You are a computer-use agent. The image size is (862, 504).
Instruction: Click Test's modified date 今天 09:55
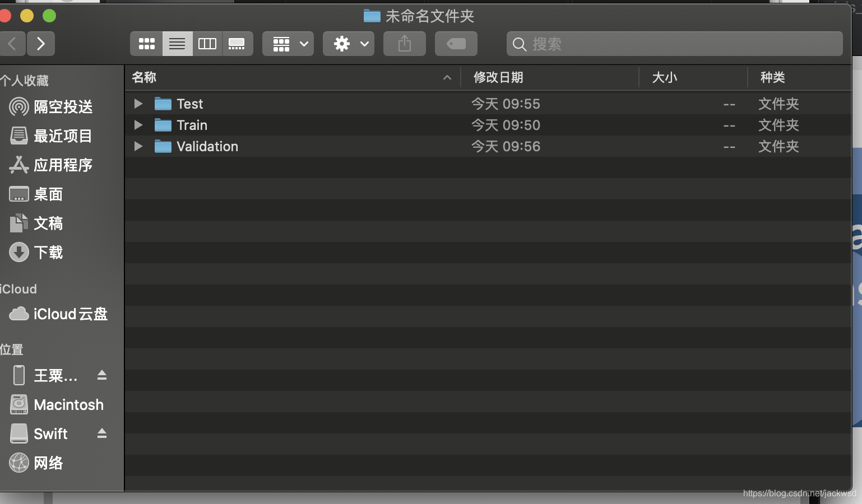point(506,104)
